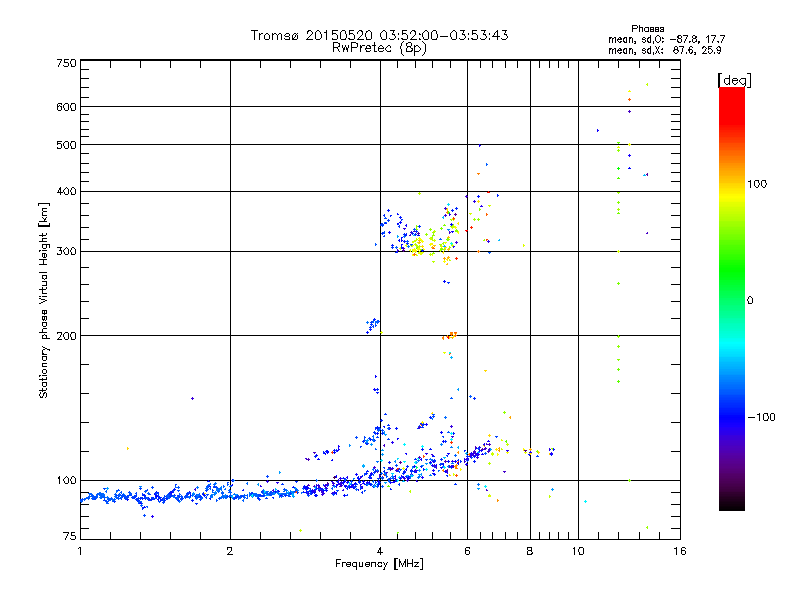The image size is (800, 600).
Task: Click colorbar tick label '-100'
Action: pos(761,417)
